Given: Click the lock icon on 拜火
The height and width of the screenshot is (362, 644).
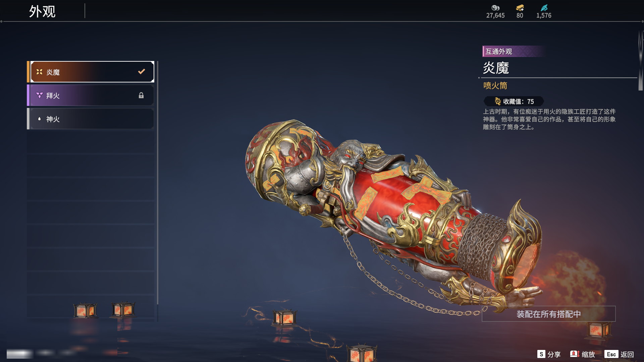Looking at the screenshot, I should pos(141,95).
